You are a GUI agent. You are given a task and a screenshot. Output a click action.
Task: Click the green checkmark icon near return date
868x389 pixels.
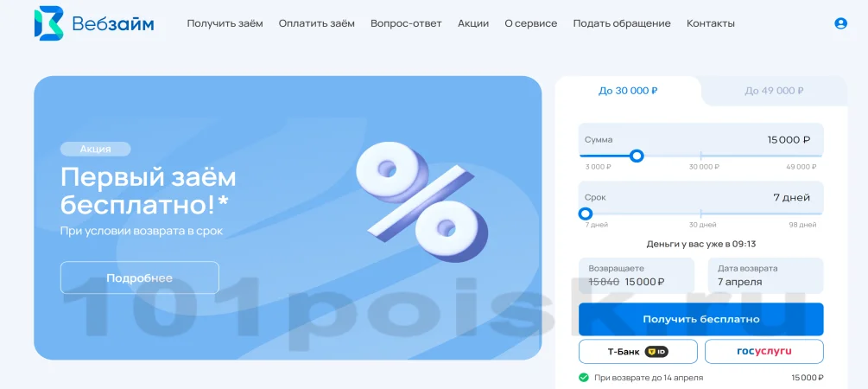[x=584, y=378]
